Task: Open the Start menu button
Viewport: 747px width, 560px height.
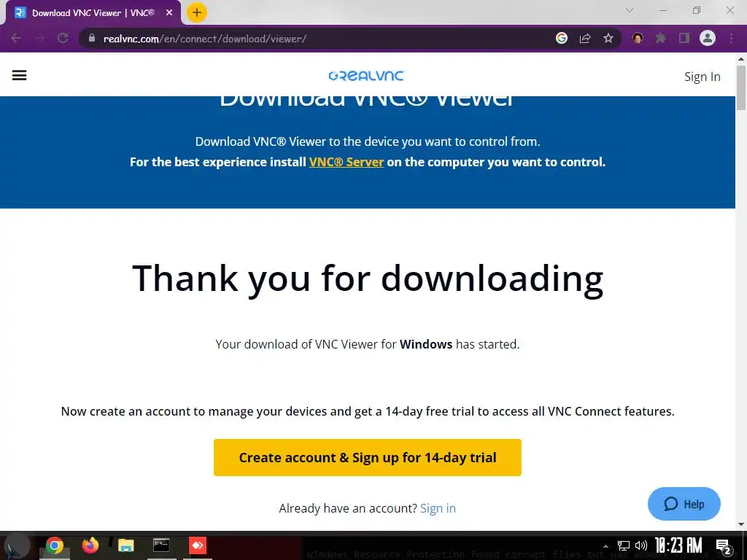Action: pos(17,545)
